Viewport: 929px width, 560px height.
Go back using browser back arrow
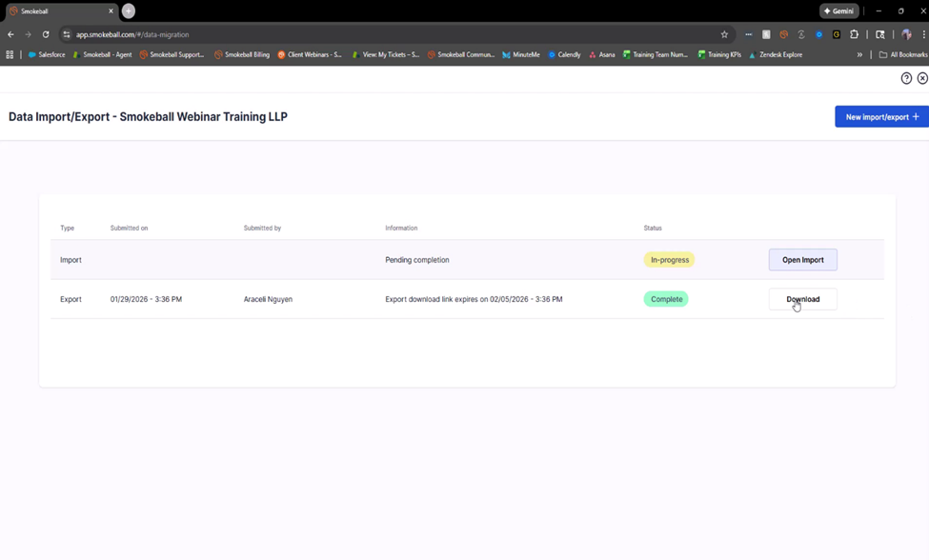click(x=10, y=34)
